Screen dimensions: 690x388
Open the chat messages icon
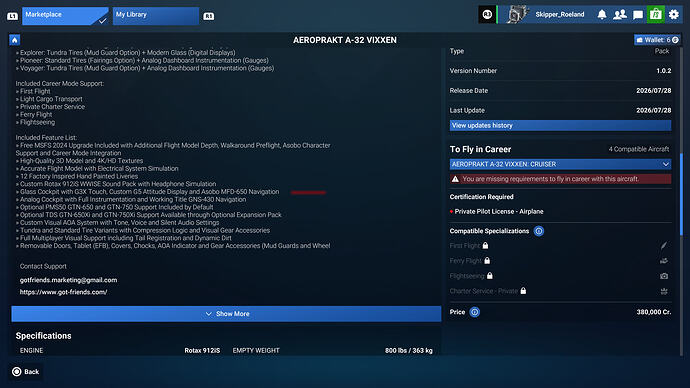pyautogui.click(x=638, y=15)
